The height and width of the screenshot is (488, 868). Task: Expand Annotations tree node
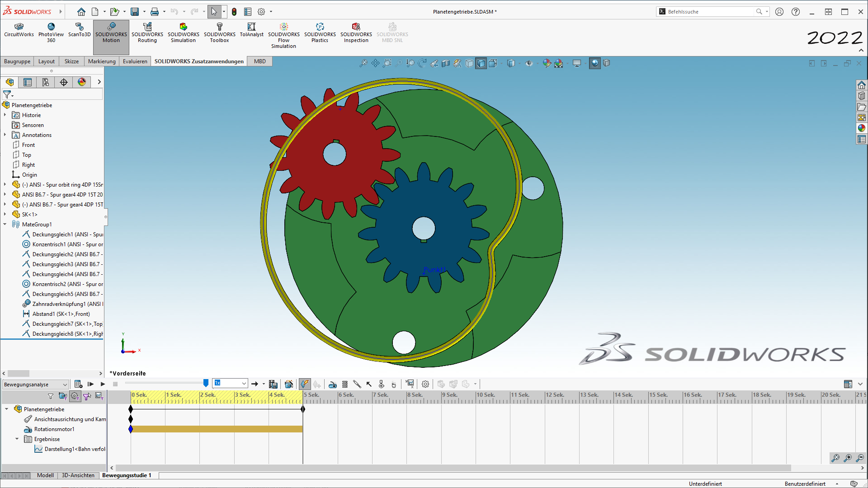[x=5, y=135]
